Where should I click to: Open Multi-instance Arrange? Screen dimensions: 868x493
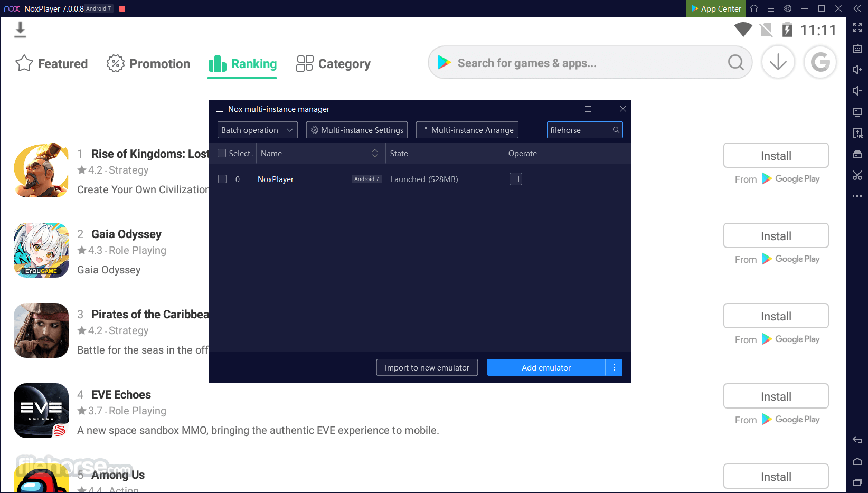click(467, 130)
